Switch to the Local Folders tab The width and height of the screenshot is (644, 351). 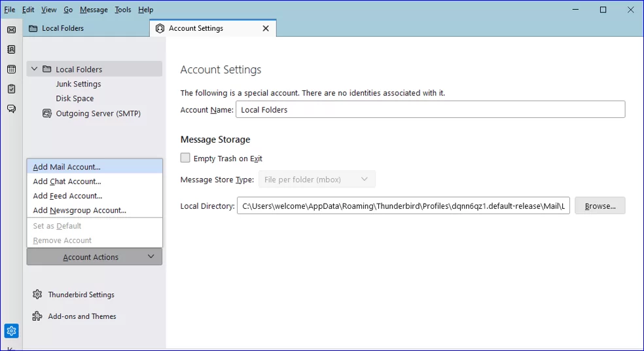[86, 28]
